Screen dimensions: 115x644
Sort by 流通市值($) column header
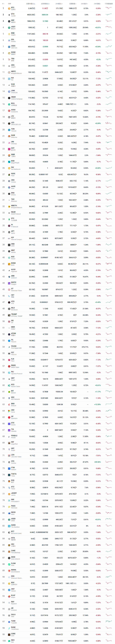pyautogui.click(x=30, y=4)
